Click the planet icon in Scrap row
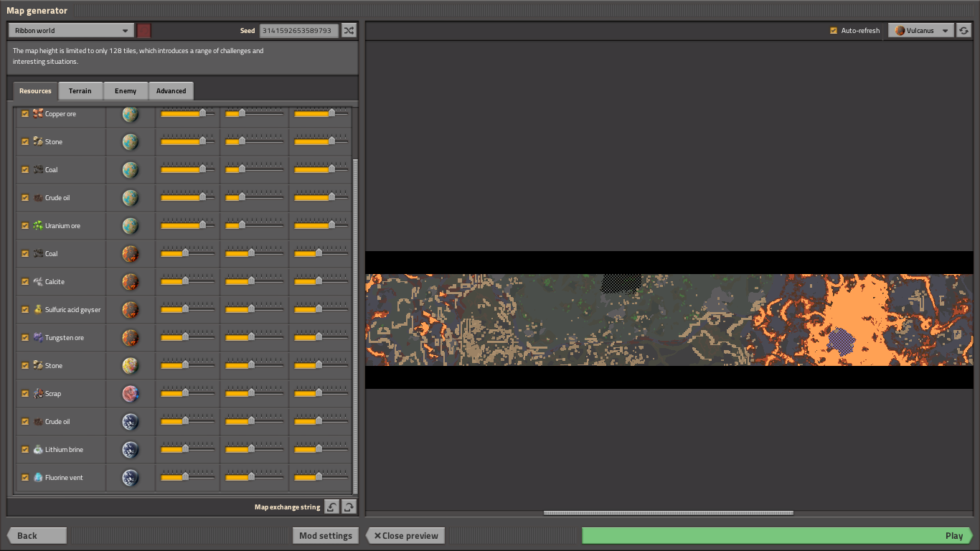This screenshot has width=980, height=551. (x=130, y=394)
